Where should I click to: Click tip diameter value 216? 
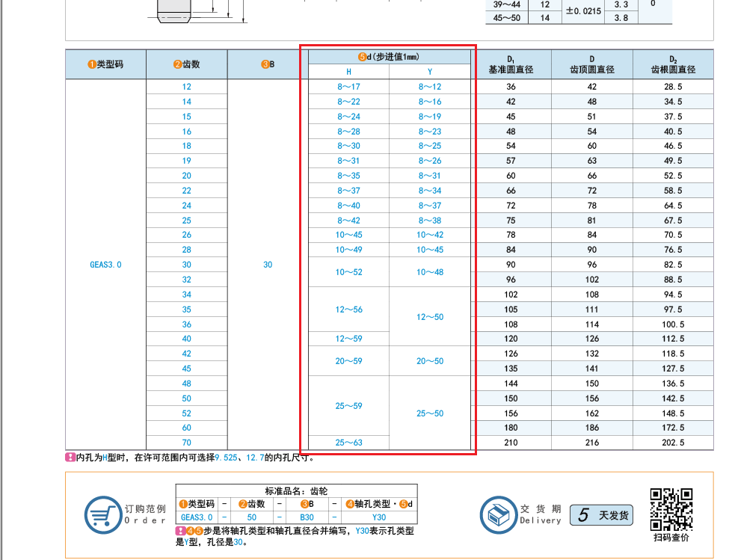592,443
